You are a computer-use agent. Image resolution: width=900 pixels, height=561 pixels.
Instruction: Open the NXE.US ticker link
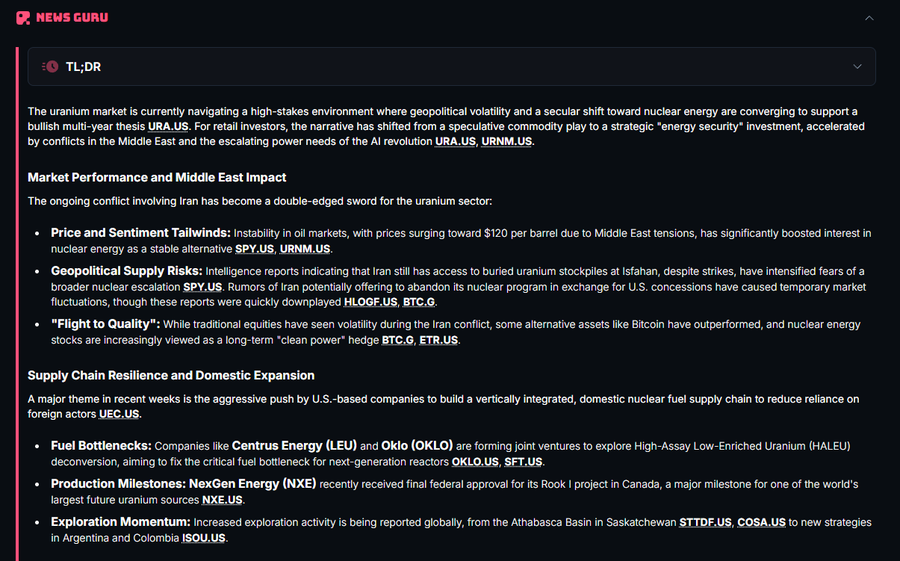click(x=222, y=500)
